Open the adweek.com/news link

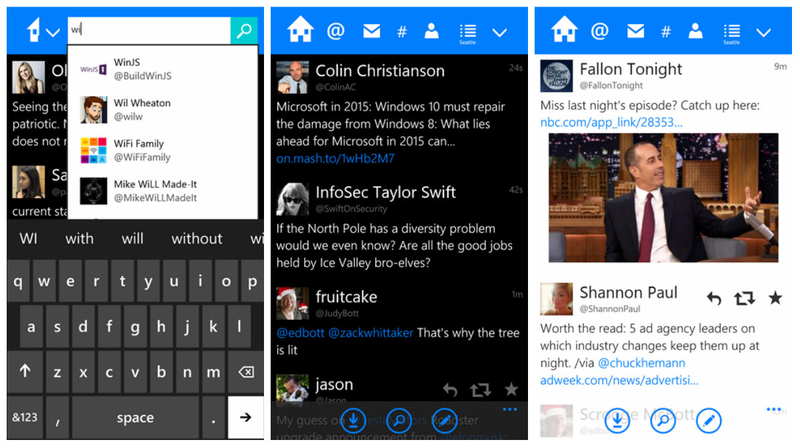coord(619,380)
